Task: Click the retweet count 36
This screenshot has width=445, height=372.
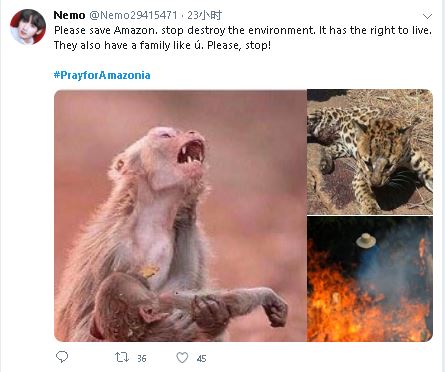Action: (142, 359)
